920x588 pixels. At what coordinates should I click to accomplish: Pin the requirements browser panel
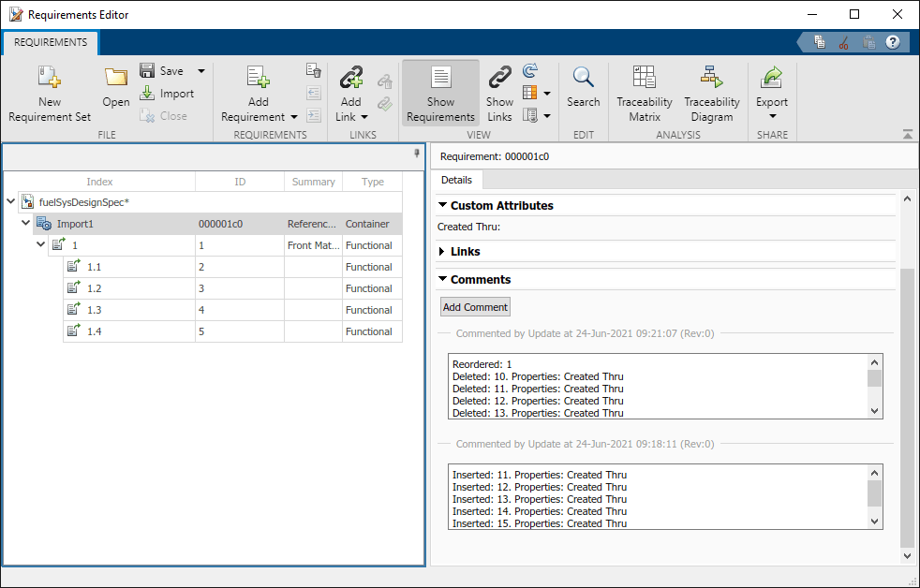(x=416, y=154)
